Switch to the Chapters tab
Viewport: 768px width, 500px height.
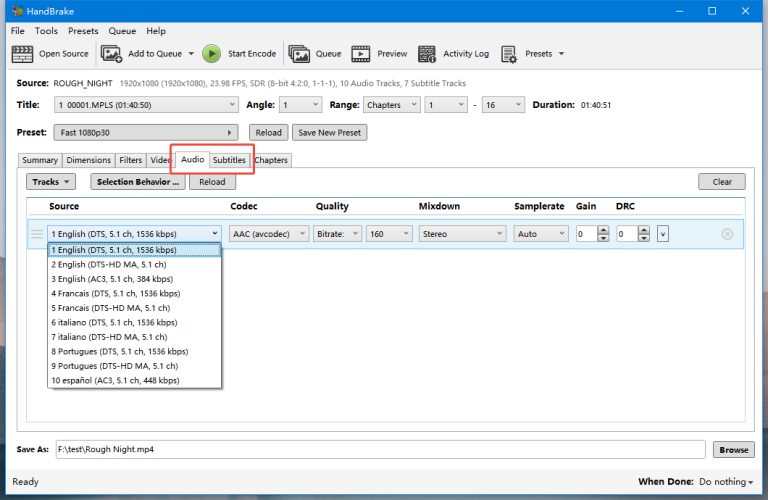click(x=271, y=160)
